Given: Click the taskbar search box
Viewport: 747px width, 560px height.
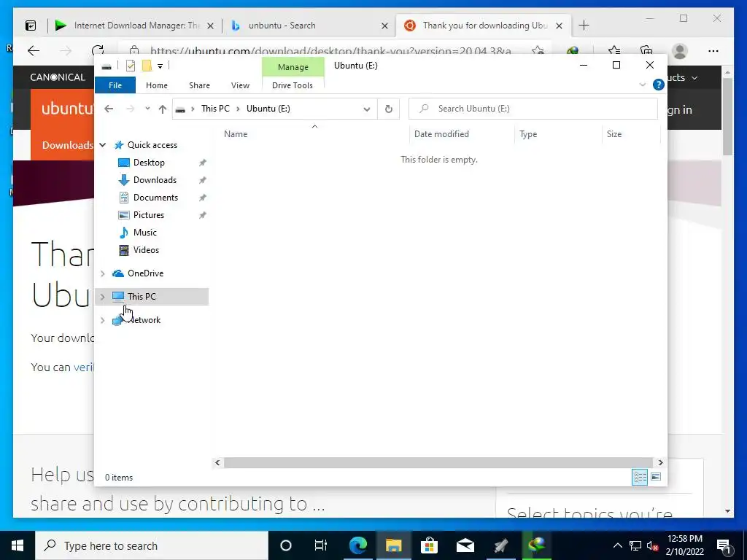Looking at the screenshot, I should click(152, 545).
